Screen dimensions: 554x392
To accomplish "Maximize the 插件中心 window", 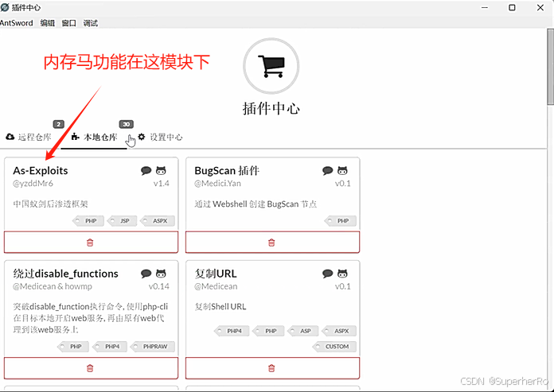I will point(512,7).
